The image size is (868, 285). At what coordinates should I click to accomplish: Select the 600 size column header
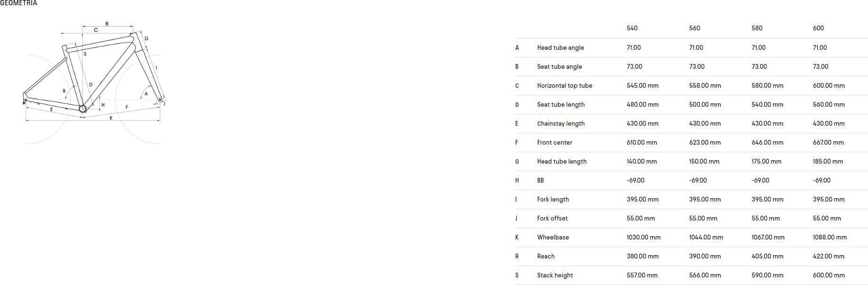[818, 28]
